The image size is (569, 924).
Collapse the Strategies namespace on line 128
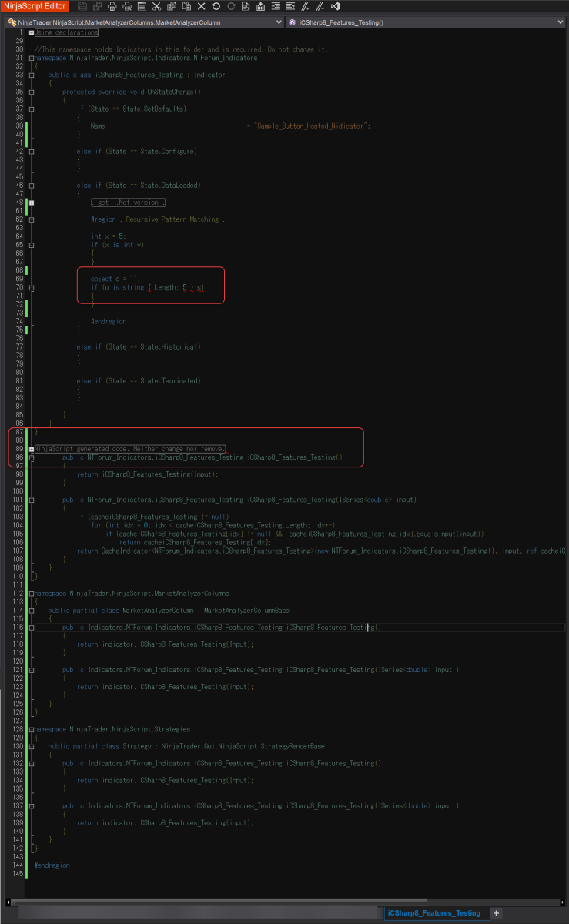[32, 729]
